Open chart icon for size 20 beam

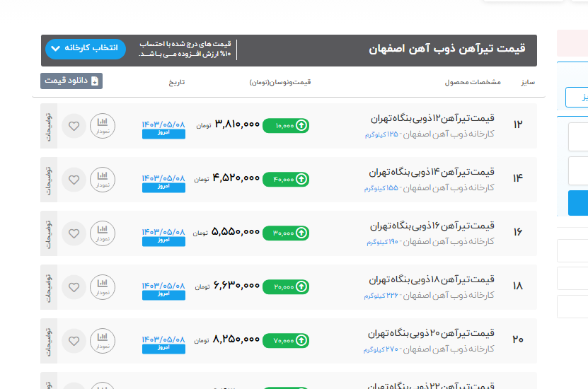pyautogui.click(x=103, y=340)
